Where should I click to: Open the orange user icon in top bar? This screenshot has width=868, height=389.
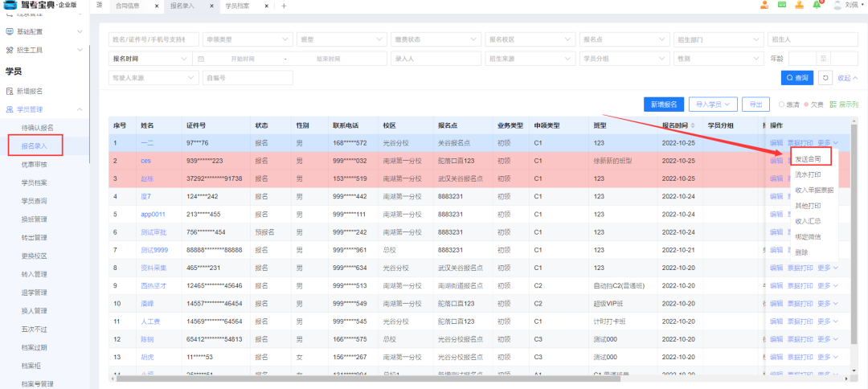[764, 5]
